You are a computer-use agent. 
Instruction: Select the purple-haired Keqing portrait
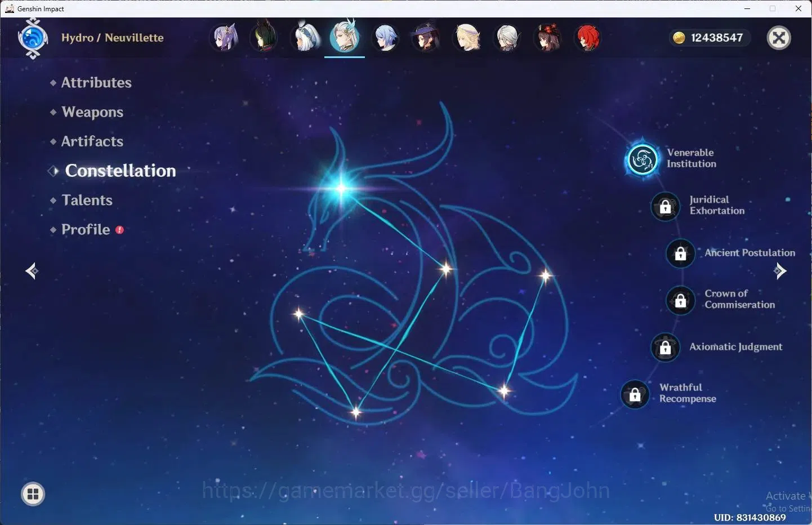pos(225,38)
